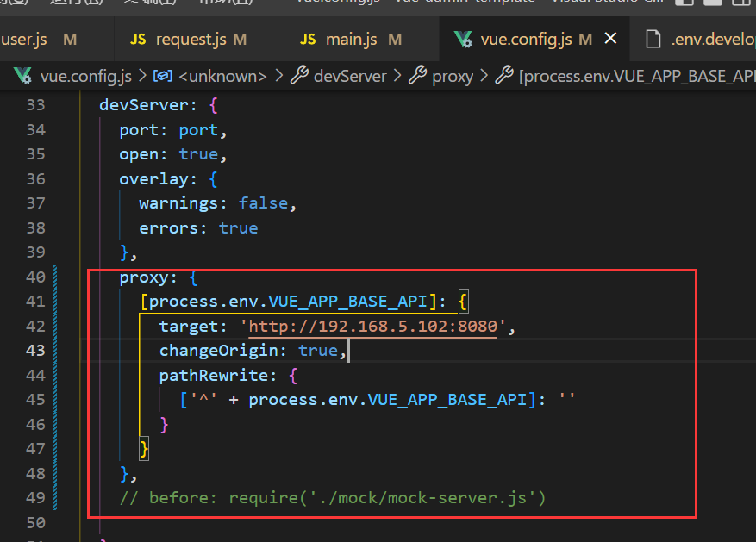Click the JS icon on main.js tab

308,40
